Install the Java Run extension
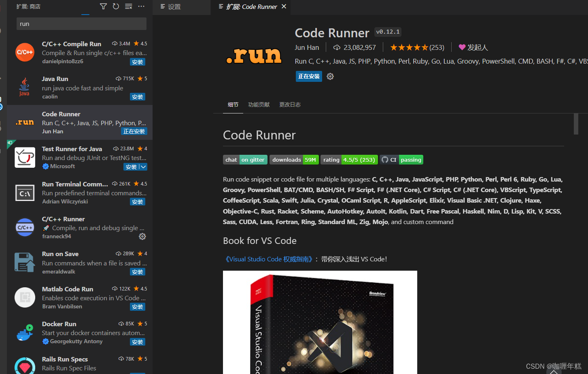This screenshot has height=374, width=588. click(138, 97)
